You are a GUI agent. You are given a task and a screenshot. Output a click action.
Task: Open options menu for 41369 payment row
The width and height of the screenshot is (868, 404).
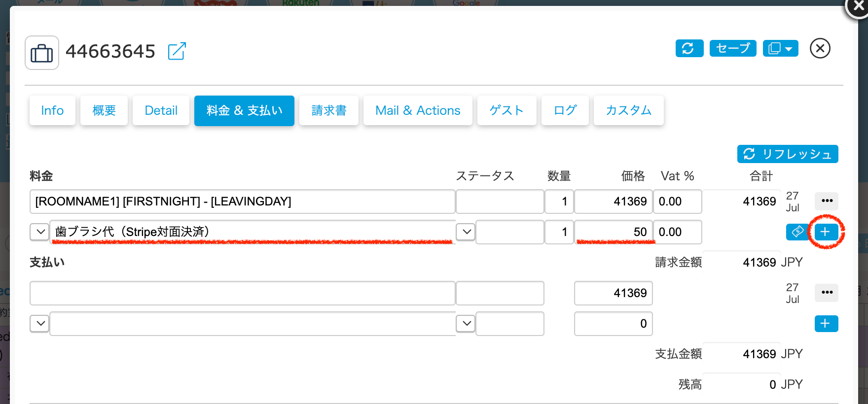827,293
